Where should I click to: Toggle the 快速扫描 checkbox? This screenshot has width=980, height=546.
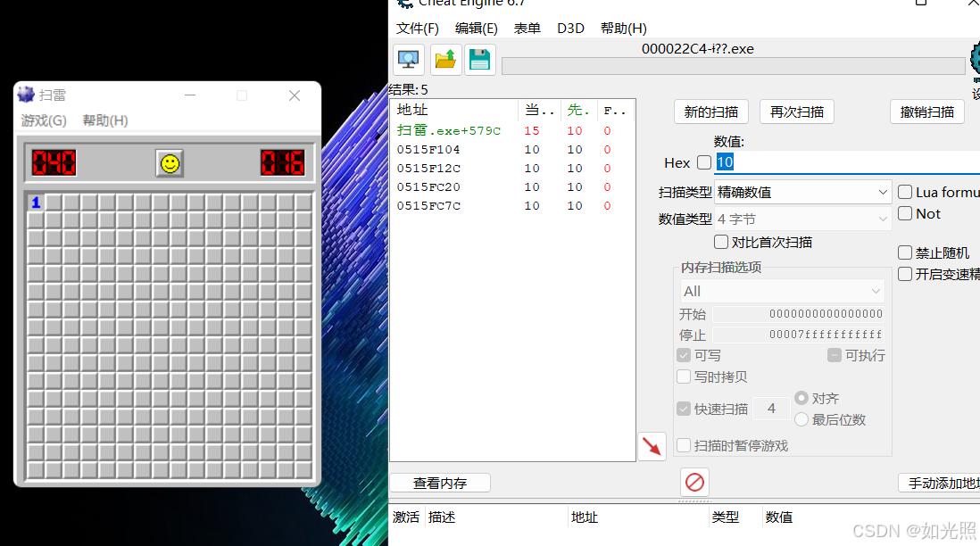click(684, 409)
